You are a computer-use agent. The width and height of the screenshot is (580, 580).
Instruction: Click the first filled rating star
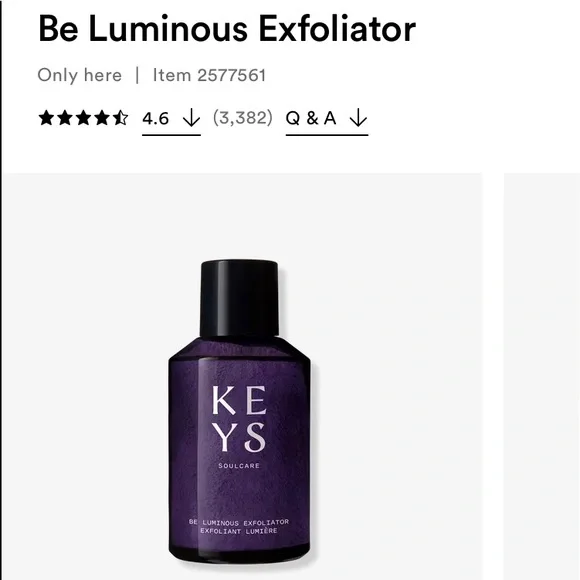(x=46, y=118)
